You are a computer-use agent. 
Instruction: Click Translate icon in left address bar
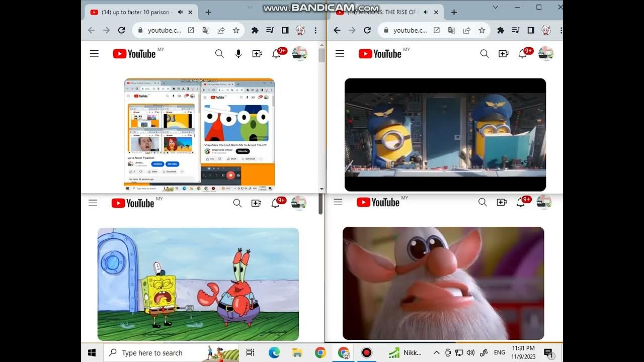[206, 30]
